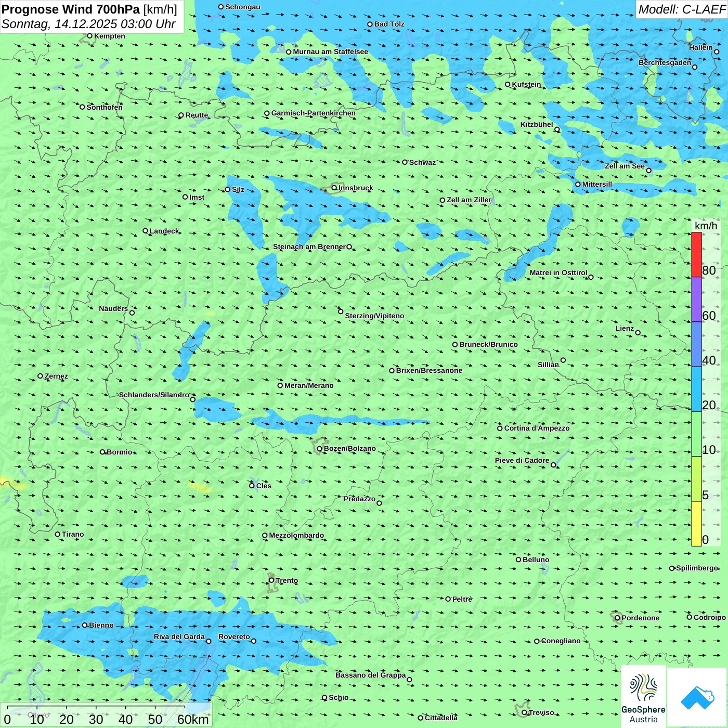
Task: Click the Tirano city marker
Action: pyautogui.click(x=58, y=534)
